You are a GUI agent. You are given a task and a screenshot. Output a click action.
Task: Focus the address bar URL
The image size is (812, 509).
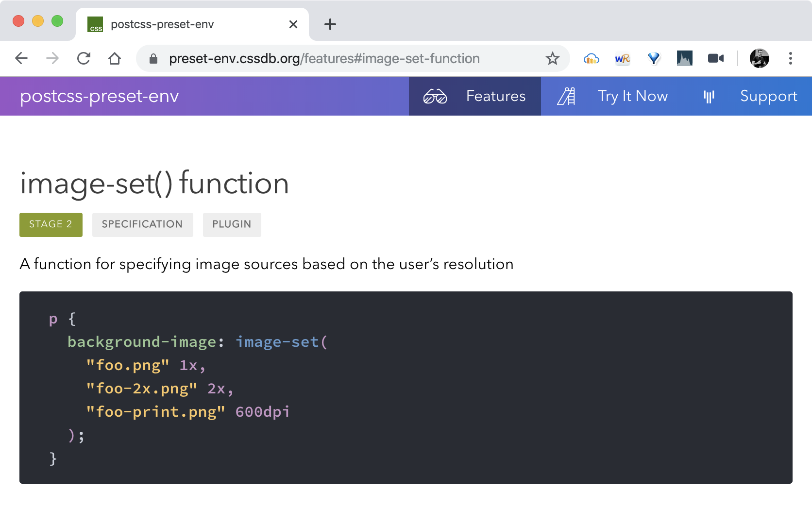click(324, 59)
